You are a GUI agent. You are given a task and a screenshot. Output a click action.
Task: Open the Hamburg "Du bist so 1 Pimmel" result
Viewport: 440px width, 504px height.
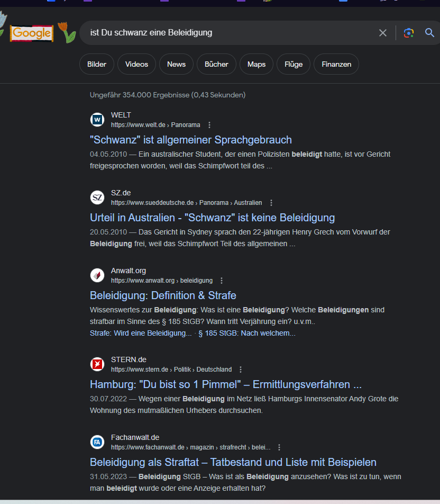pyautogui.click(x=226, y=384)
